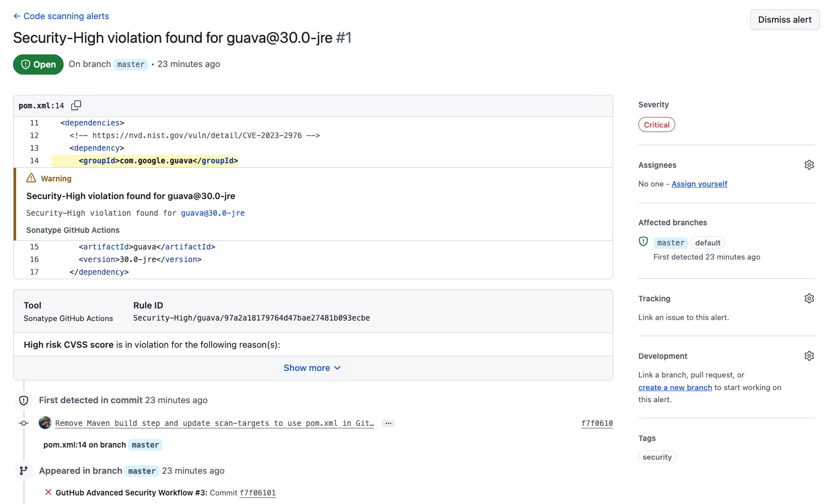Screen dimensions: 832x504
Task: Click the commit author avatar
Action: click(45, 422)
